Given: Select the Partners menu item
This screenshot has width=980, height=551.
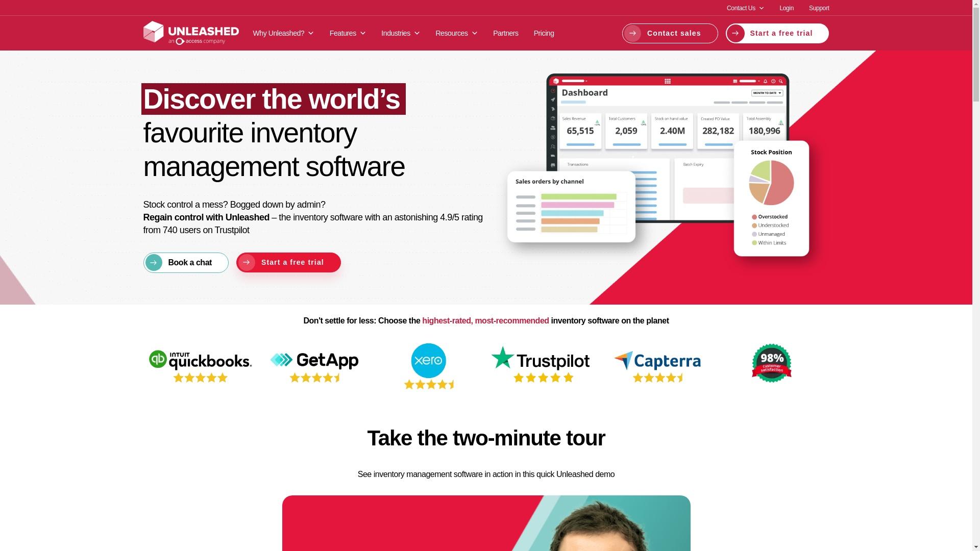Looking at the screenshot, I should (505, 33).
